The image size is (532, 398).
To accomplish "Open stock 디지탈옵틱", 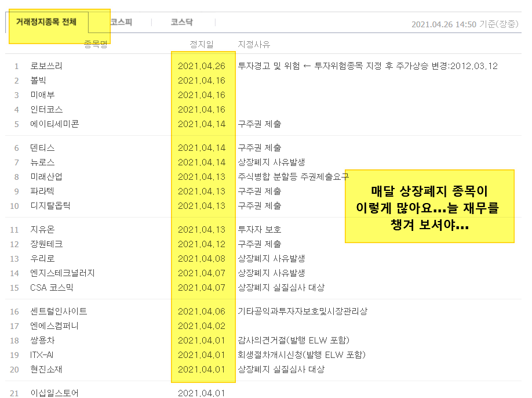I will 50,206.
